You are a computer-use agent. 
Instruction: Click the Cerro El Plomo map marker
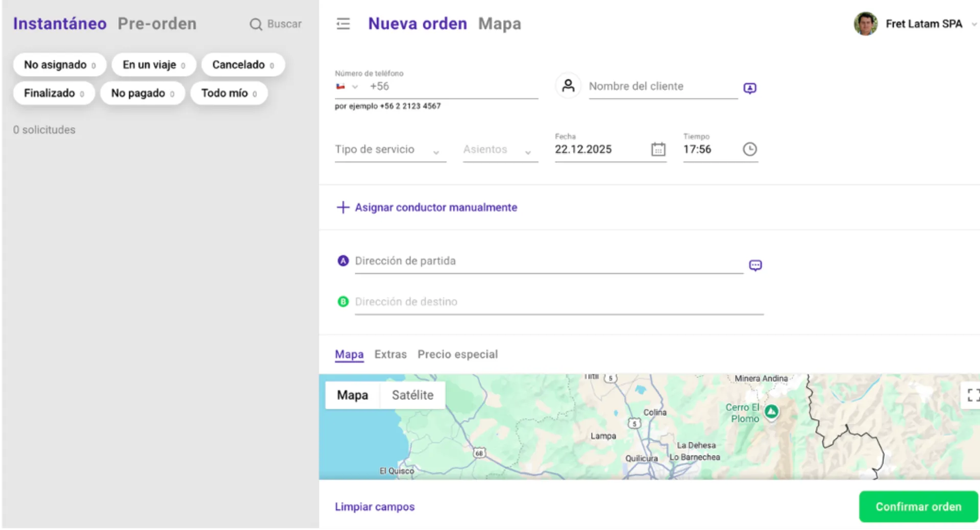pos(771,411)
